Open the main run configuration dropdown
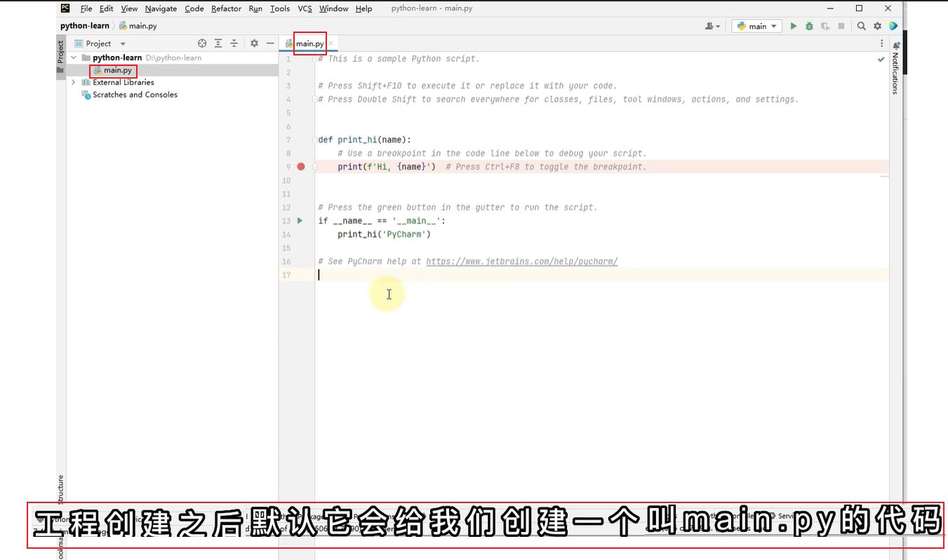This screenshot has height=560, width=948. tap(757, 26)
